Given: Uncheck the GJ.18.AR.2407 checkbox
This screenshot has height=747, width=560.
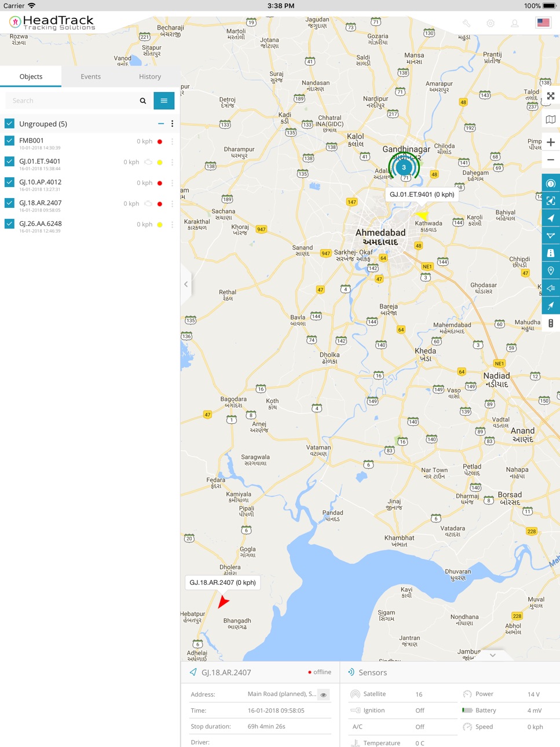Looking at the screenshot, I should click(x=9, y=203).
